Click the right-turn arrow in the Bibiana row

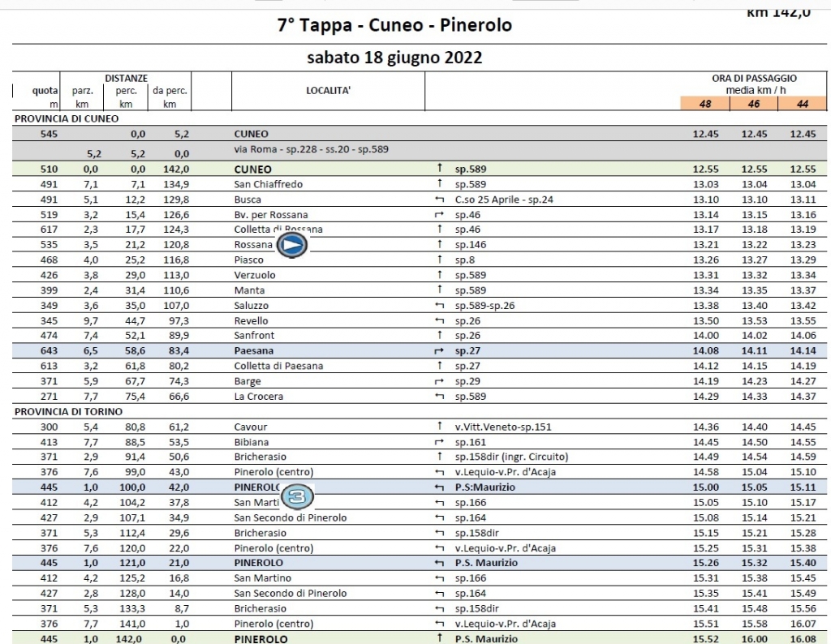pyautogui.click(x=439, y=442)
